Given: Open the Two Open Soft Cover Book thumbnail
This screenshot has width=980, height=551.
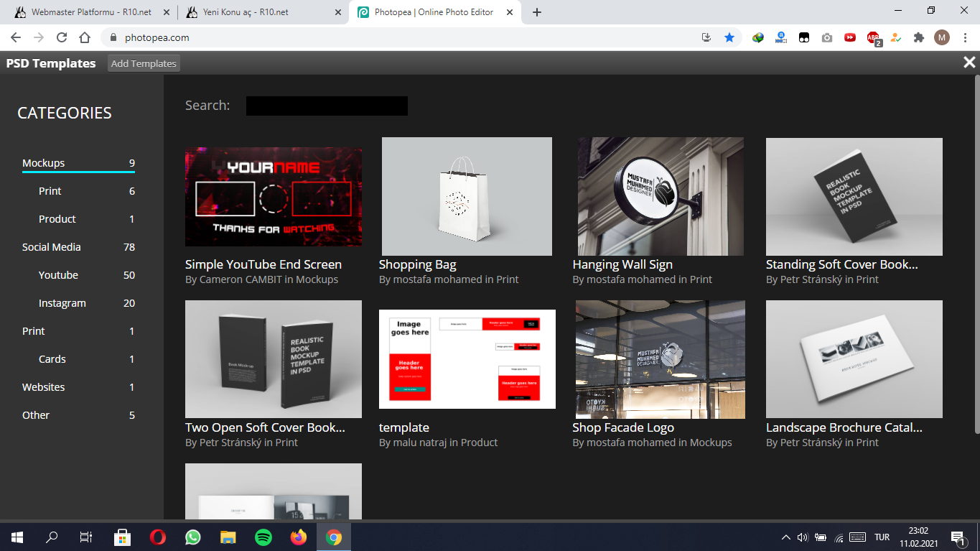Looking at the screenshot, I should click(274, 359).
